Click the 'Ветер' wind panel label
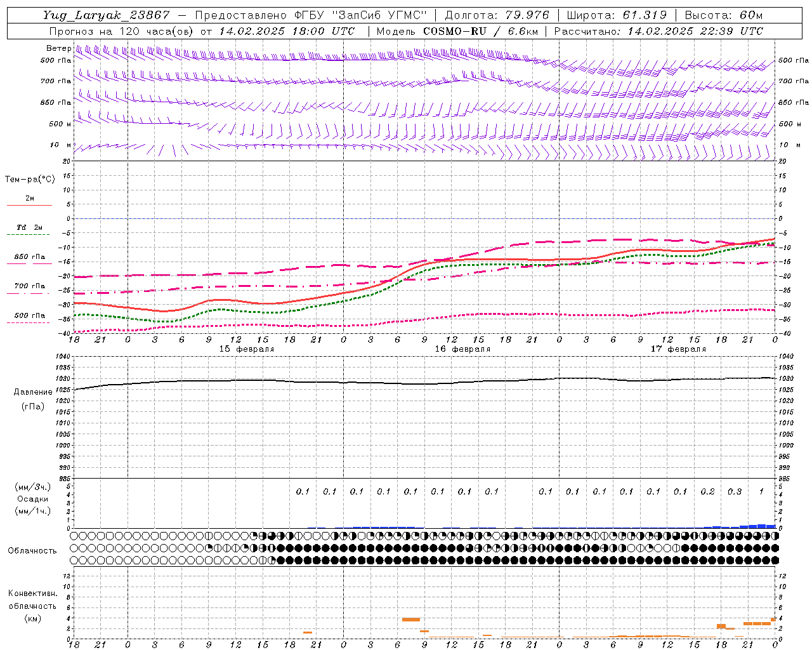 58,48
